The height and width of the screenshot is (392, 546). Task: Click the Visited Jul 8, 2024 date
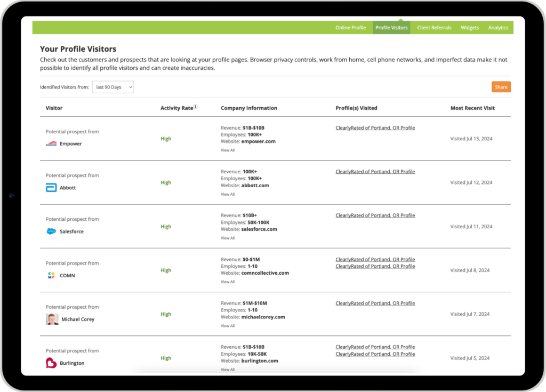tap(470, 270)
